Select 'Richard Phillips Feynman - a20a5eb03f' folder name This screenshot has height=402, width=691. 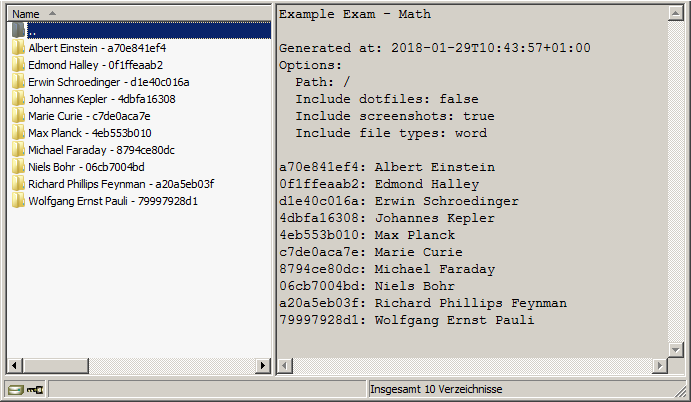tap(121, 184)
